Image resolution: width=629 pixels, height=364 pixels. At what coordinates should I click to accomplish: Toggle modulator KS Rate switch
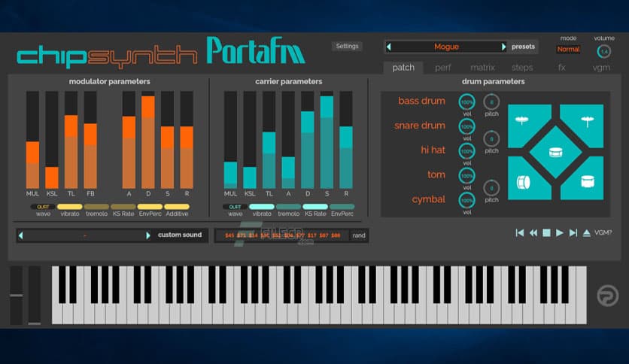point(123,207)
